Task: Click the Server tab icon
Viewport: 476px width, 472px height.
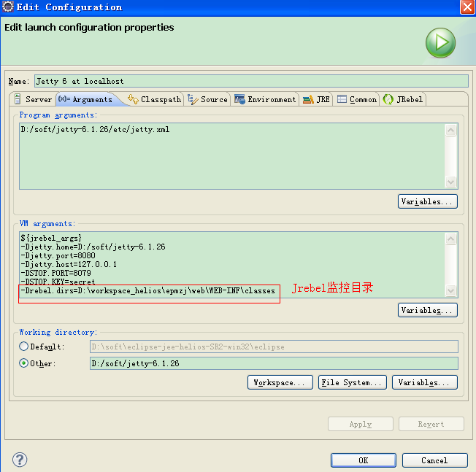Action: pyautogui.click(x=18, y=99)
